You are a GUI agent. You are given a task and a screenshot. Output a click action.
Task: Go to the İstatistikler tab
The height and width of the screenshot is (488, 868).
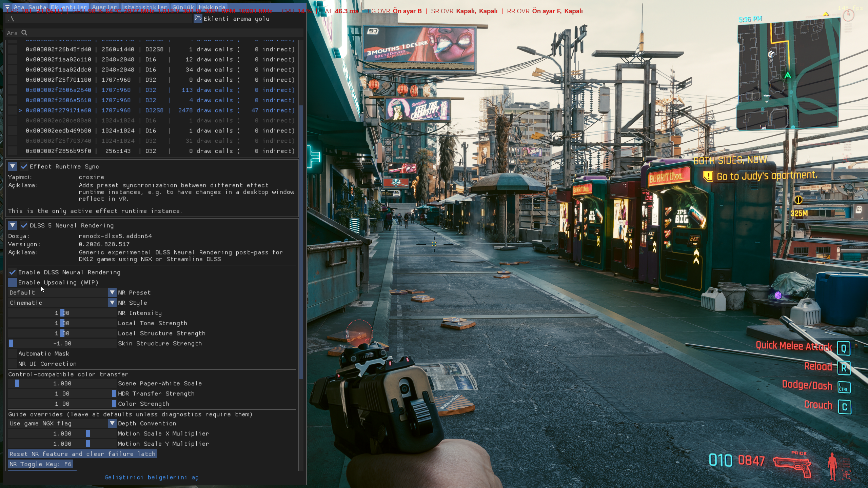(144, 7)
